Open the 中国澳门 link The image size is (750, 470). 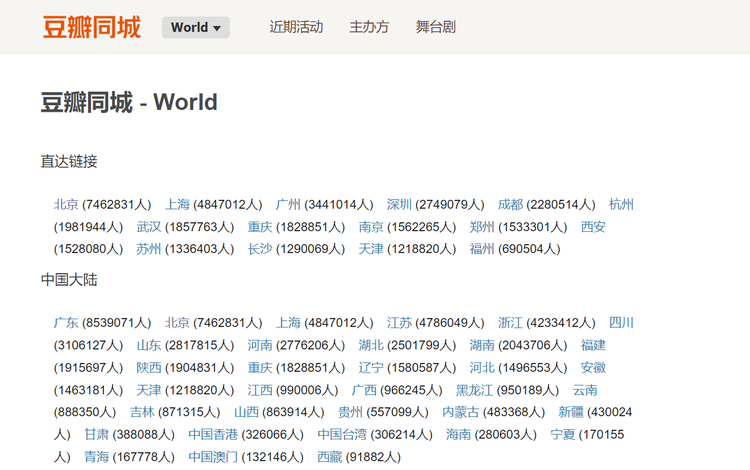click(x=213, y=457)
